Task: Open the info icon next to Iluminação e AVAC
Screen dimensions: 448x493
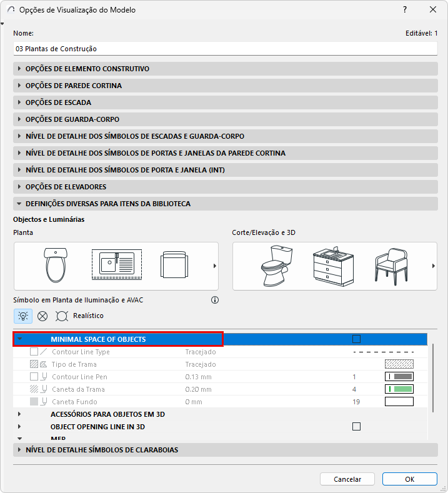Action: coord(215,300)
